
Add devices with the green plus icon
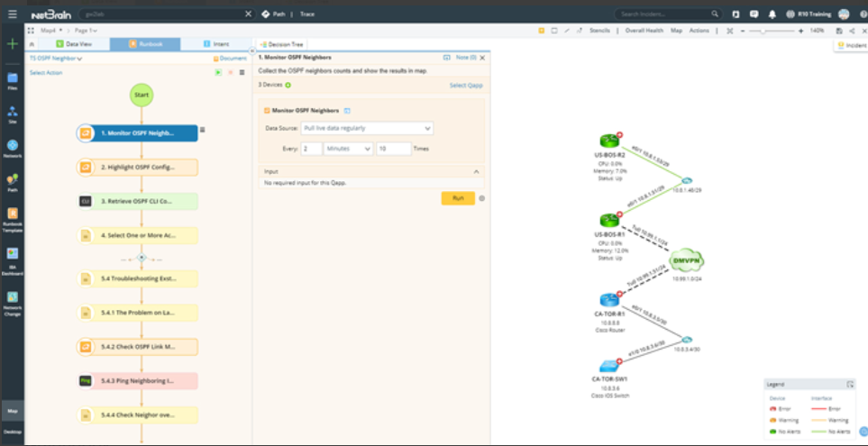[288, 86]
